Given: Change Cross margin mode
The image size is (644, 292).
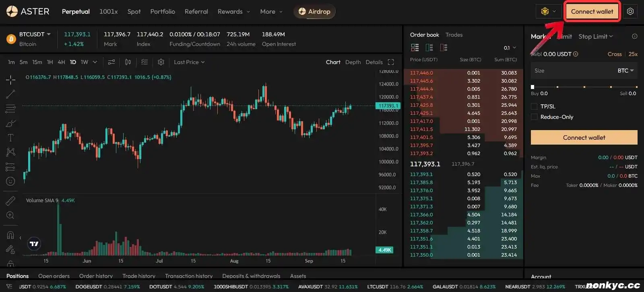Looking at the screenshot, I should [x=615, y=54].
